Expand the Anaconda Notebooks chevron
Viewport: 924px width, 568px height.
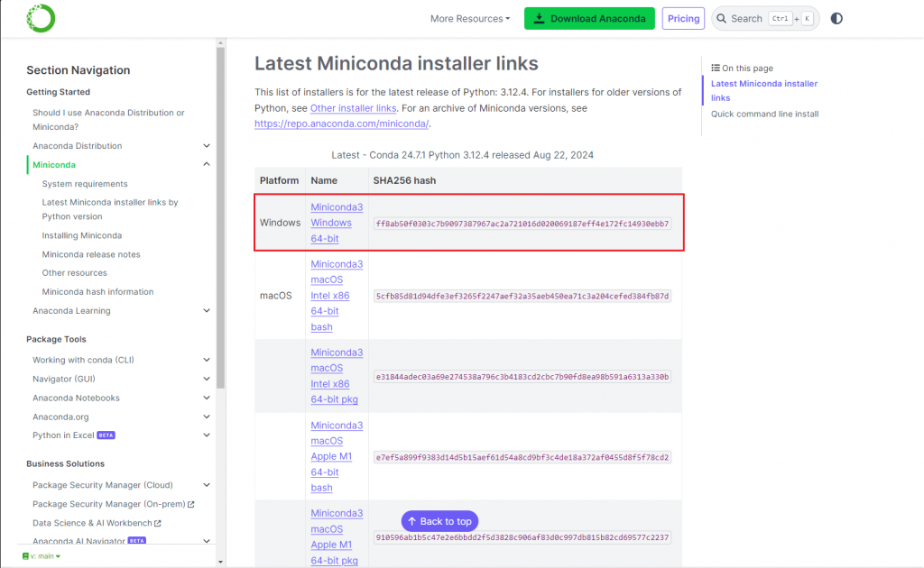pos(207,398)
